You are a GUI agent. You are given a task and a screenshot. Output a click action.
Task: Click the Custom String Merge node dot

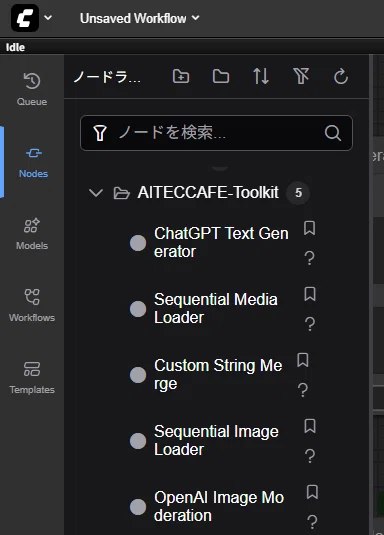click(138, 375)
